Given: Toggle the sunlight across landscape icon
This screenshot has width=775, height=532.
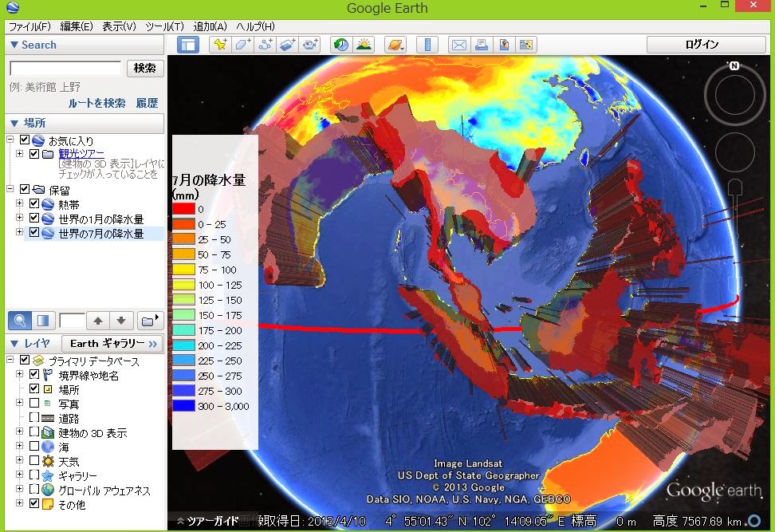Looking at the screenshot, I should (x=364, y=45).
